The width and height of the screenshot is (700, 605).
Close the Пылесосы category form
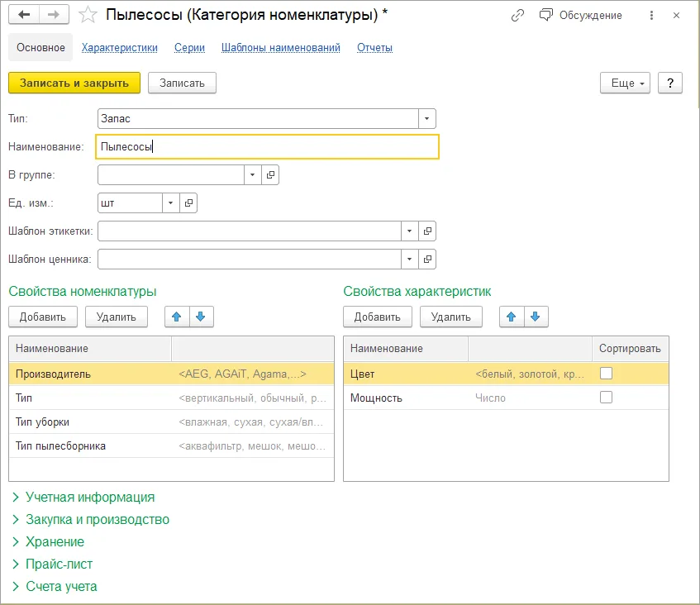(676, 16)
